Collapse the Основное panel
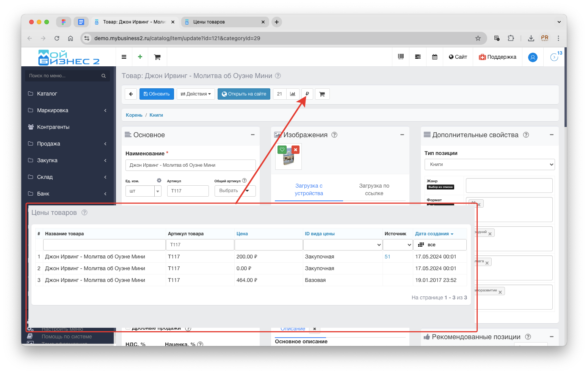This screenshot has height=374, width=588. (252, 135)
